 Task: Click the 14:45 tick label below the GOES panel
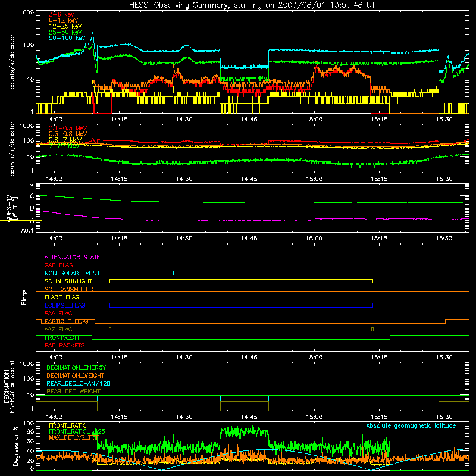pos(249,239)
